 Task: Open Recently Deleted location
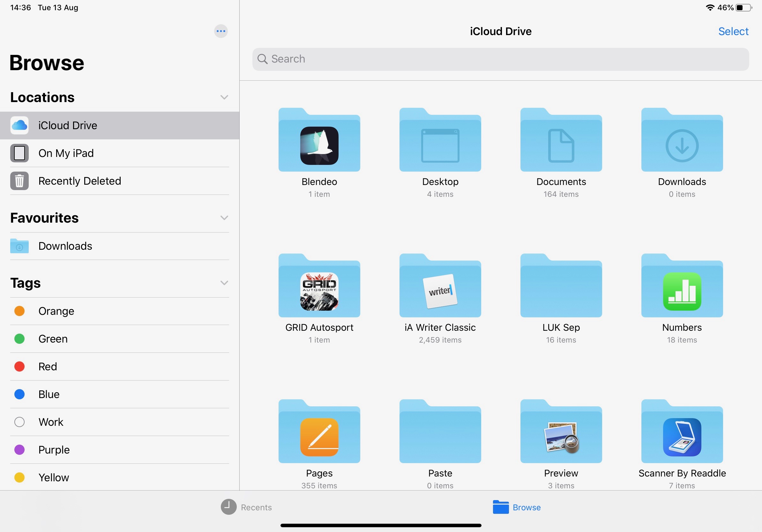pyautogui.click(x=119, y=181)
